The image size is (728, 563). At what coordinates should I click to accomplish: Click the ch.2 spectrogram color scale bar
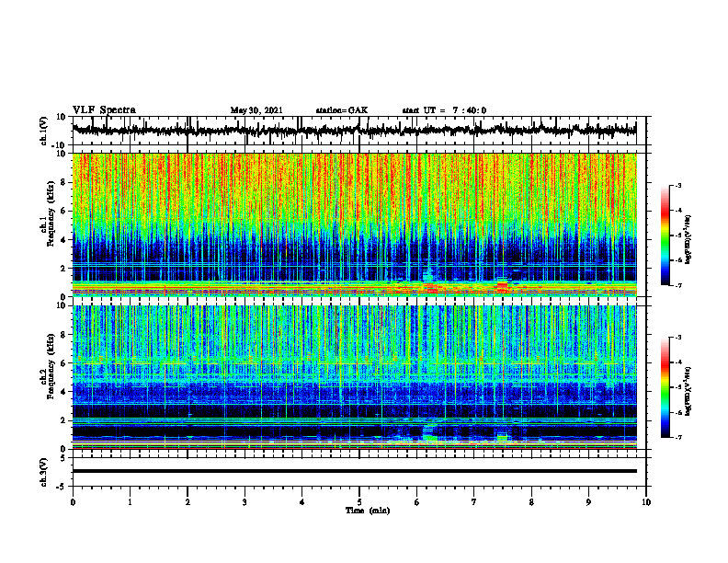pyautogui.click(x=665, y=387)
